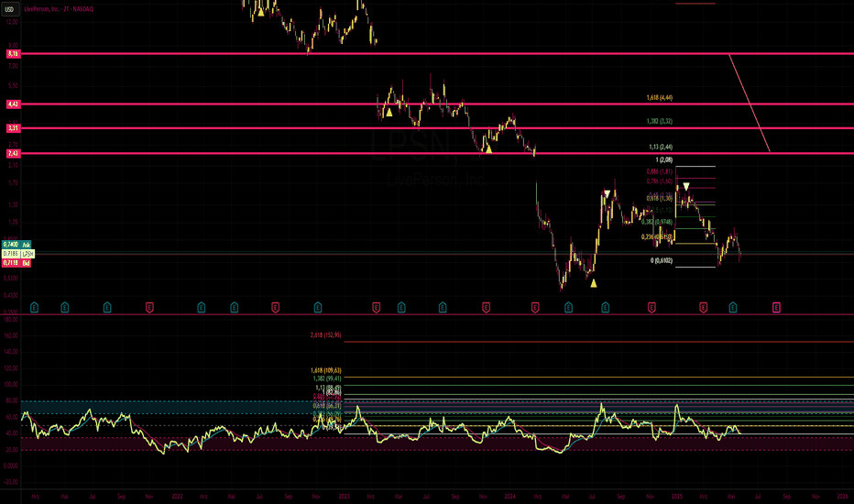
Task: Click the -20,00 level on indicator scale
Action: click(x=11, y=482)
